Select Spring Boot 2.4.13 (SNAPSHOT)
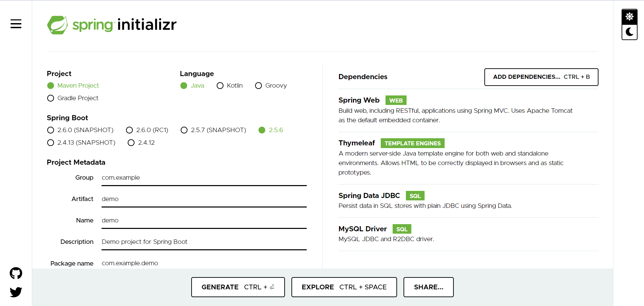 tap(81, 143)
